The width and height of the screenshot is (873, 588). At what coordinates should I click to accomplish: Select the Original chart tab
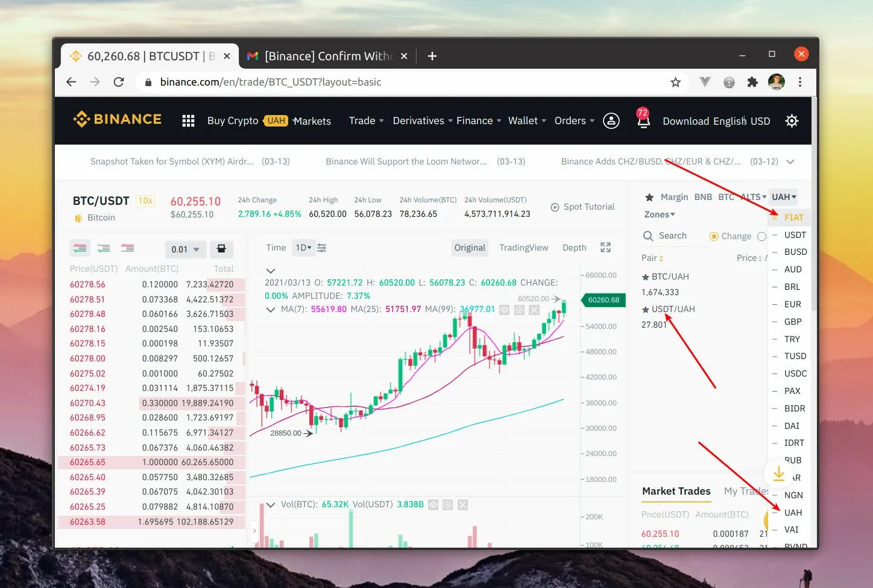point(470,248)
